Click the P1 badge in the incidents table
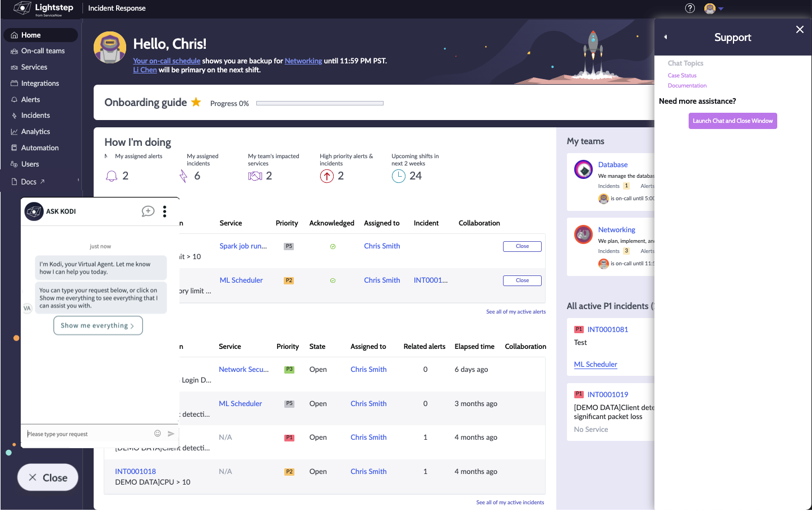Screen dimensions: 812x511 (x=289, y=438)
